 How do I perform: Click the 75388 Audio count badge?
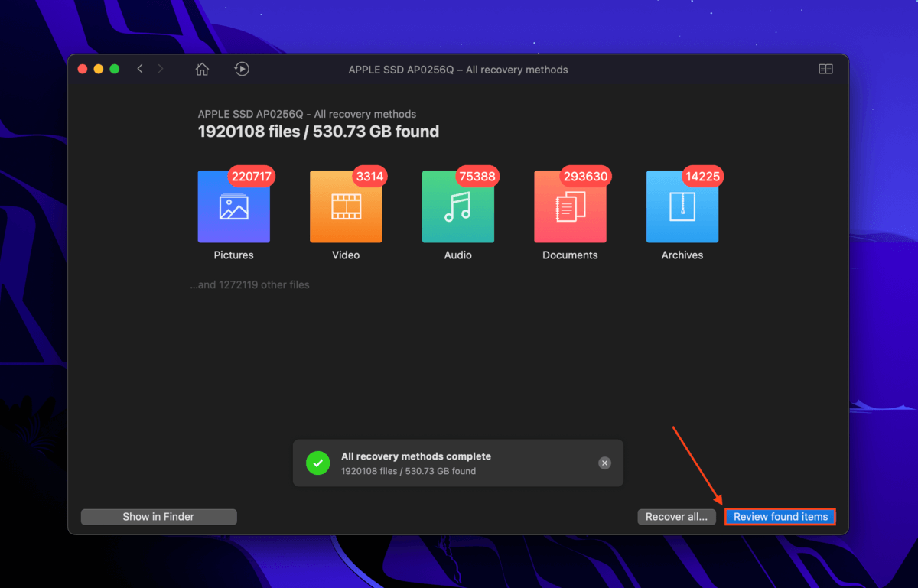(477, 177)
